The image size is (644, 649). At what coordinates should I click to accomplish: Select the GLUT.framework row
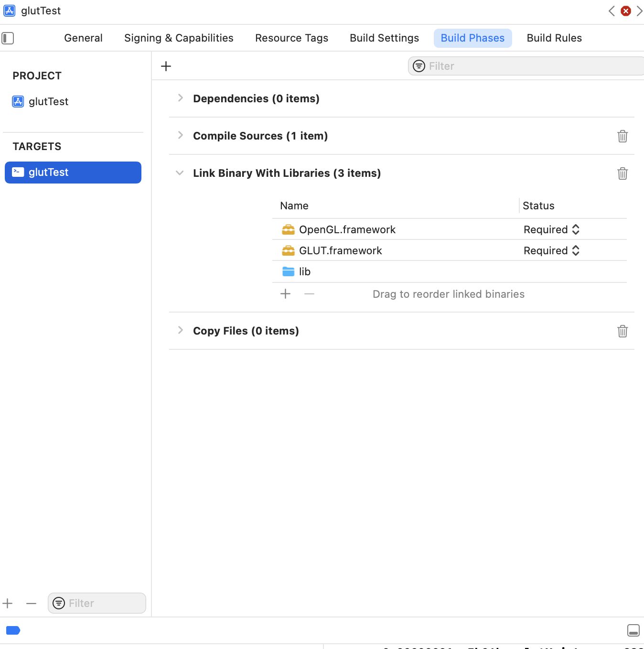pyautogui.click(x=450, y=250)
